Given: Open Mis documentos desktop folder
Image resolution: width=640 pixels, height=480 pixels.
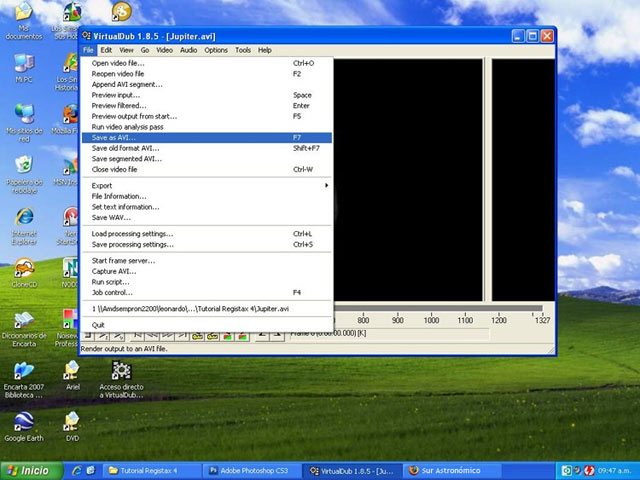Looking at the screenshot, I should pyautogui.click(x=23, y=14).
